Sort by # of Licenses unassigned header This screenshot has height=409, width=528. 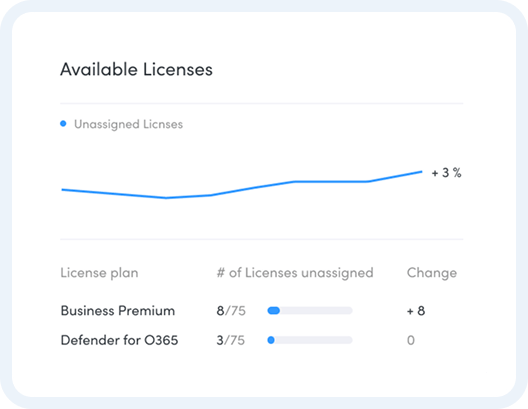point(295,273)
